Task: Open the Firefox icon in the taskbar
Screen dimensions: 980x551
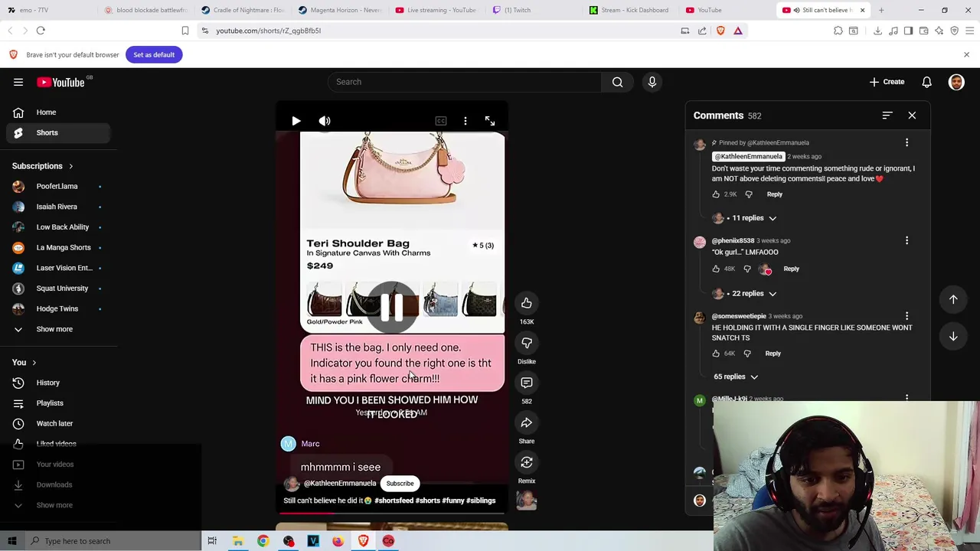Action: coord(338,541)
